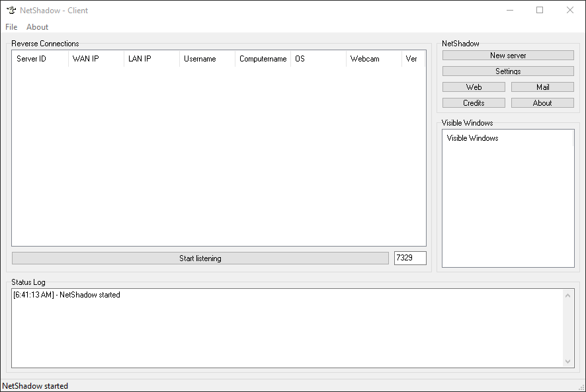The image size is (586, 392).
Task: Click the Computername column header
Action: tap(263, 59)
